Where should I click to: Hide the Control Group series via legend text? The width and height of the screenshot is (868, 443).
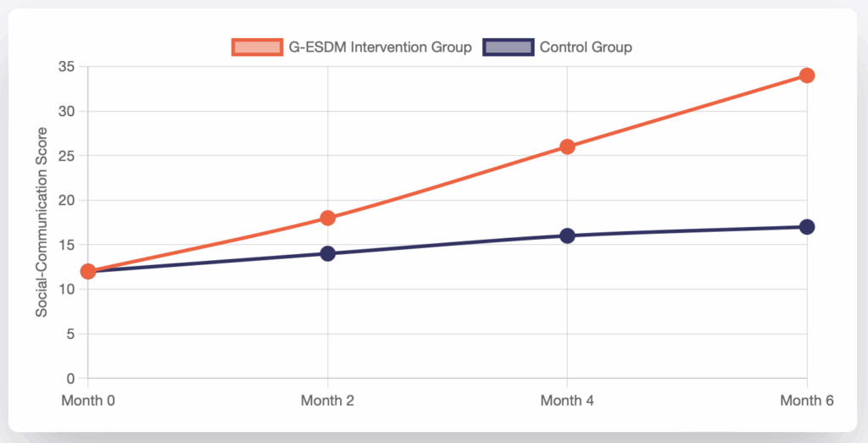(x=586, y=47)
